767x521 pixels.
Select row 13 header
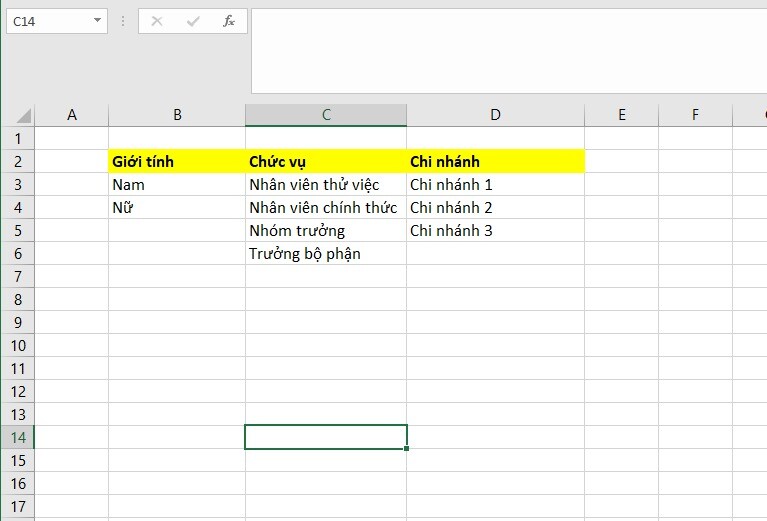tap(18, 414)
